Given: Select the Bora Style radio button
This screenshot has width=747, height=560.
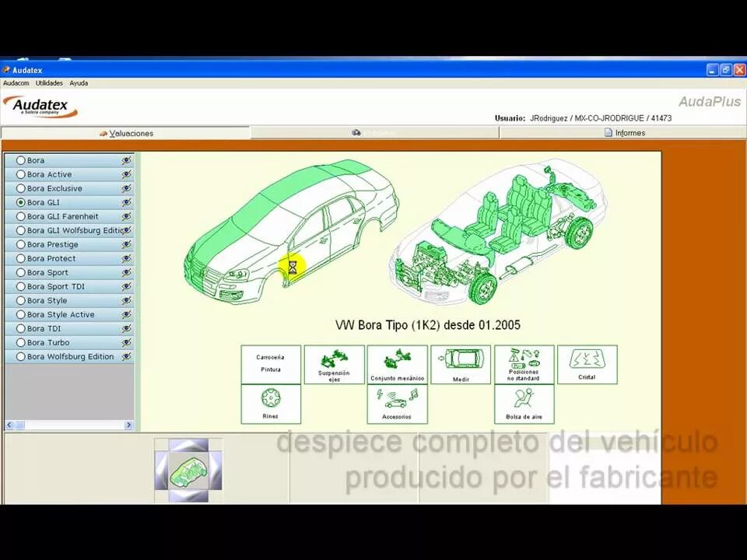Looking at the screenshot, I should pyautogui.click(x=20, y=300).
